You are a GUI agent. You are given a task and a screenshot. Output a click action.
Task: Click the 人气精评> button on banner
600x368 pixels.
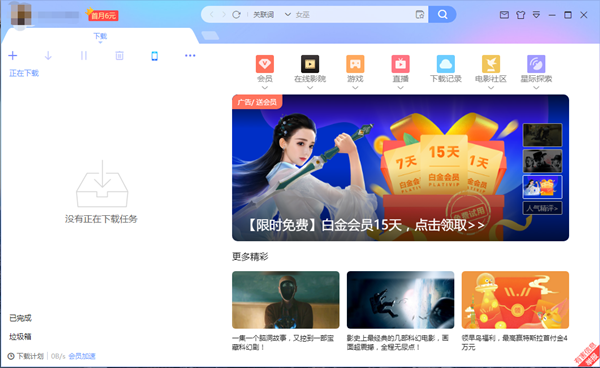(542, 208)
